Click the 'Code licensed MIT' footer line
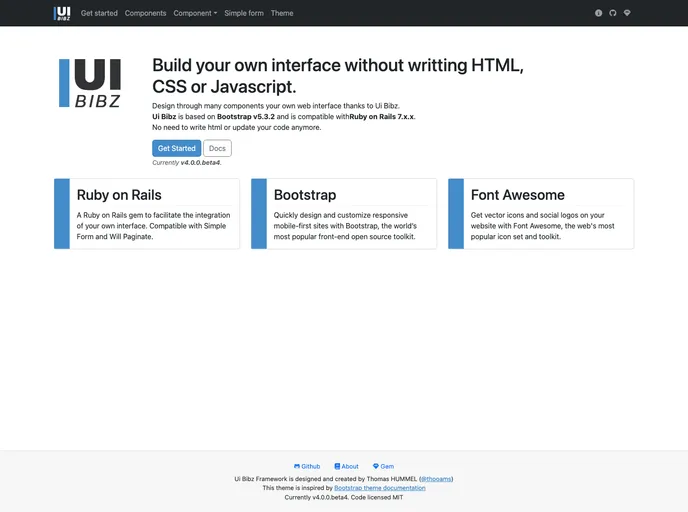This screenshot has height=512, width=688. coord(344,498)
